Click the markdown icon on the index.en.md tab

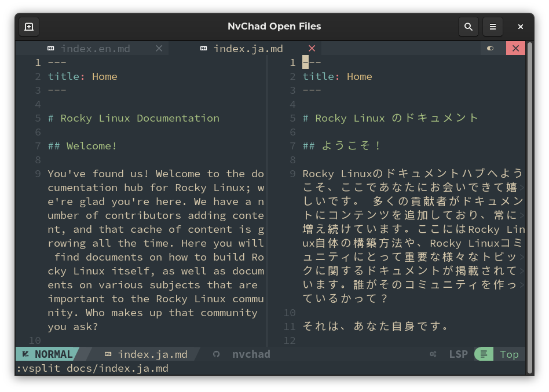pyautogui.click(x=50, y=49)
